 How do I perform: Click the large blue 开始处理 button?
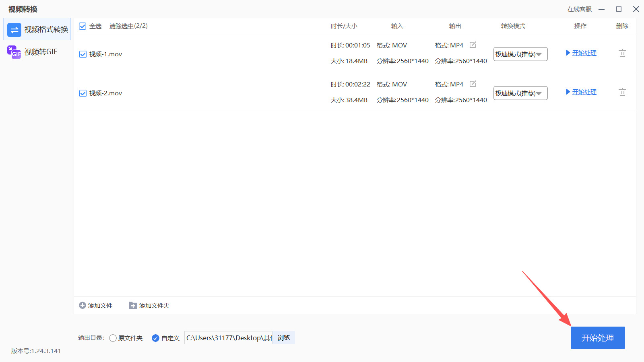tap(598, 338)
